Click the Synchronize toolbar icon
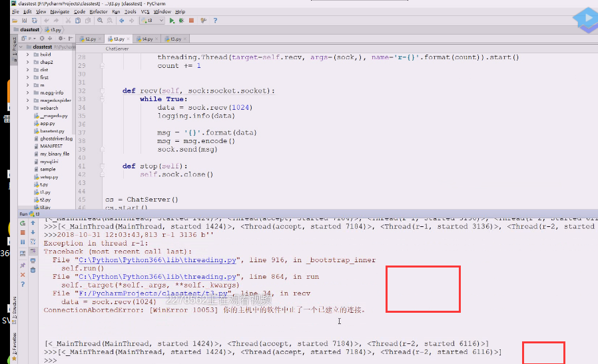Viewport: 598px width, 364px height. (x=35, y=21)
